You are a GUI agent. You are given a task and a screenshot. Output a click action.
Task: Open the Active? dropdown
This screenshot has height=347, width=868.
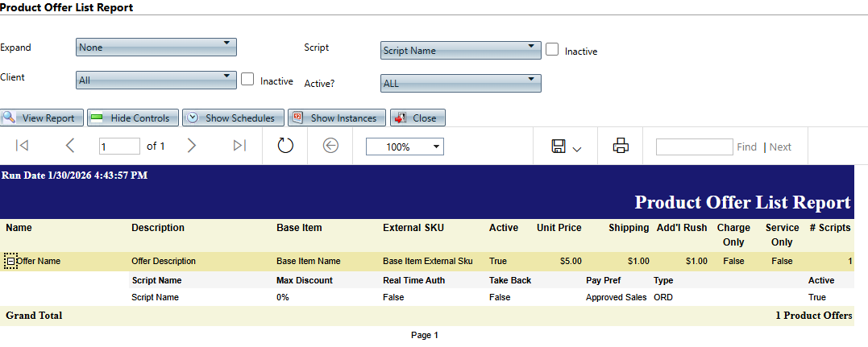tap(460, 83)
